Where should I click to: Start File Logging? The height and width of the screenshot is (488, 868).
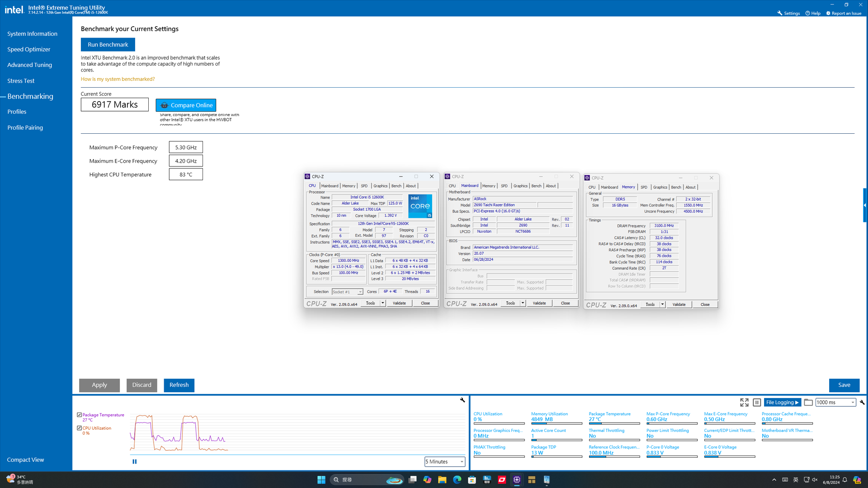coord(783,402)
